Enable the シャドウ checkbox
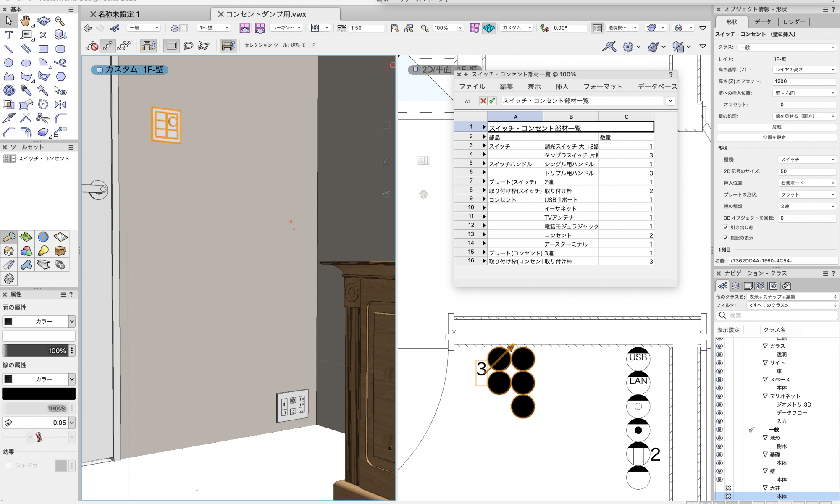The width and height of the screenshot is (840, 504). 8,465
